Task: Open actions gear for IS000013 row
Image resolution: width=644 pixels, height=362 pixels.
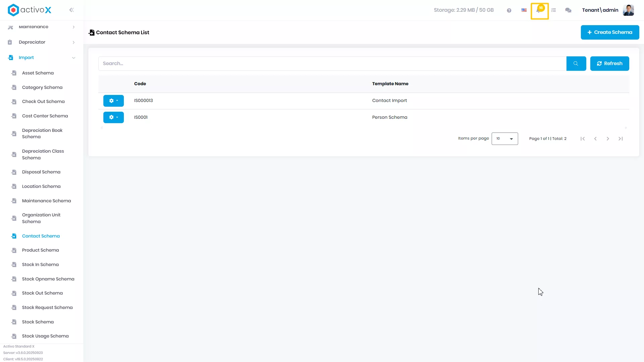Action: 113,101
